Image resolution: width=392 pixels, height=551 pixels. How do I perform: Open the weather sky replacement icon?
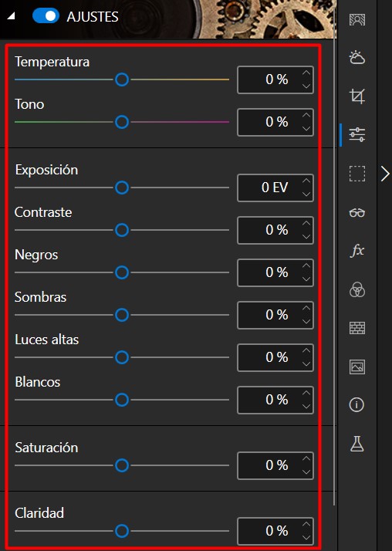coord(357,57)
